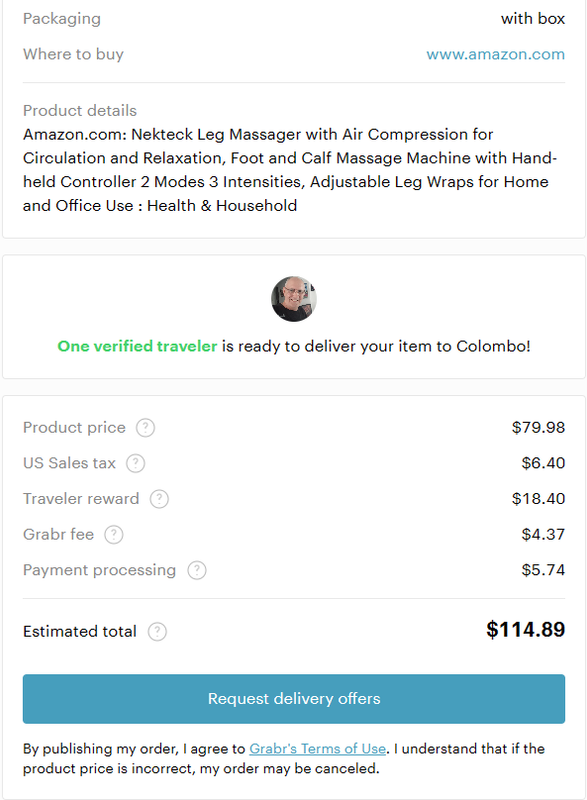Click the Product details heading
Viewport: 587px width, 800px height.
[x=80, y=111]
